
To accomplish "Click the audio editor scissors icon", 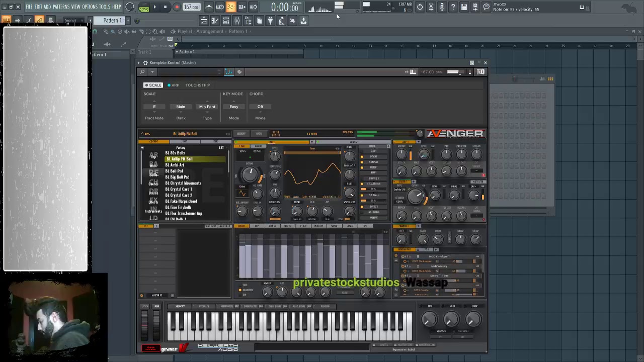I will click(x=431, y=7).
